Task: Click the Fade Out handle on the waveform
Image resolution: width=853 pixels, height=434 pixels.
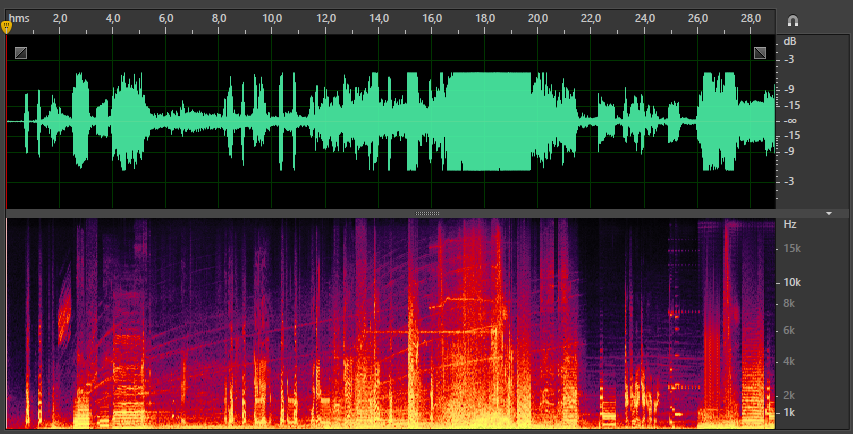Action: (760, 53)
